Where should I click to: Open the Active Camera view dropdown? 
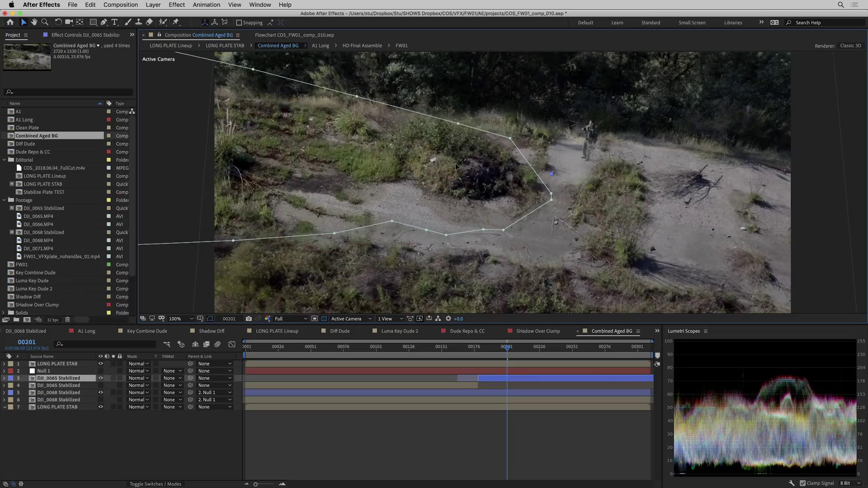click(x=351, y=319)
